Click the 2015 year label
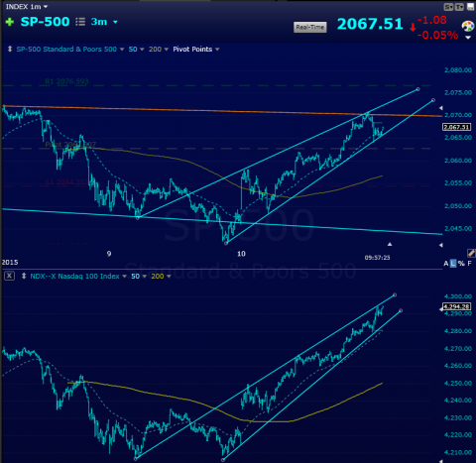The width and height of the screenshot is (476, 463). pyautogui.click(x=10, y=263)
